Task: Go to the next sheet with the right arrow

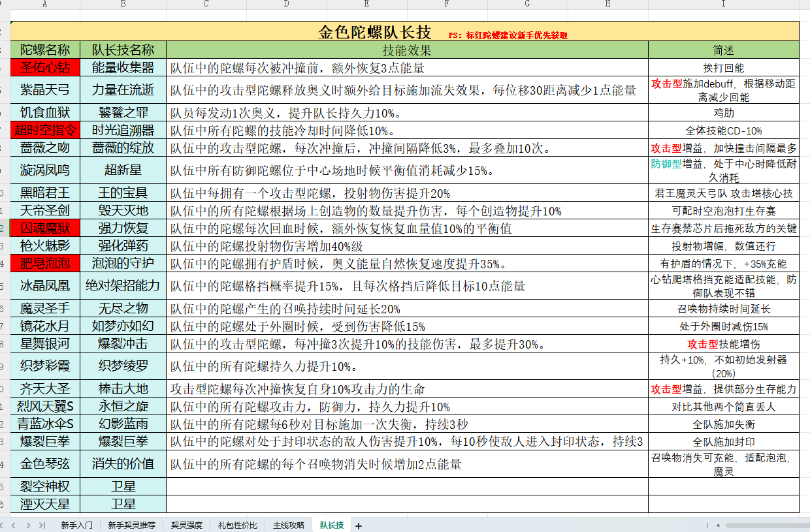Action: 29,525
